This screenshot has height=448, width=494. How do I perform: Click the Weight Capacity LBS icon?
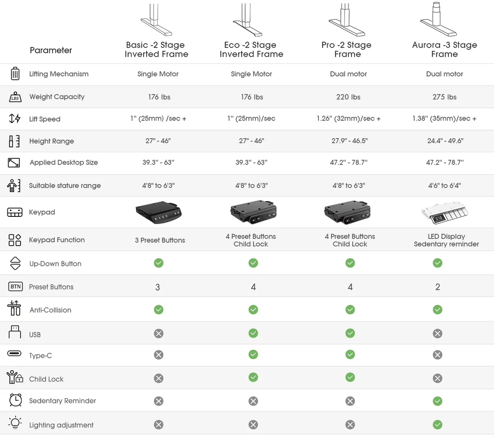coord(15,97)
